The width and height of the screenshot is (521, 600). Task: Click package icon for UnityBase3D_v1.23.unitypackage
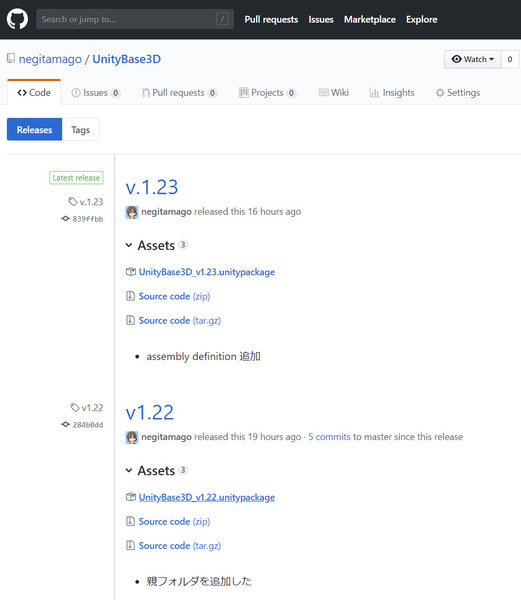tap(131, 272)
